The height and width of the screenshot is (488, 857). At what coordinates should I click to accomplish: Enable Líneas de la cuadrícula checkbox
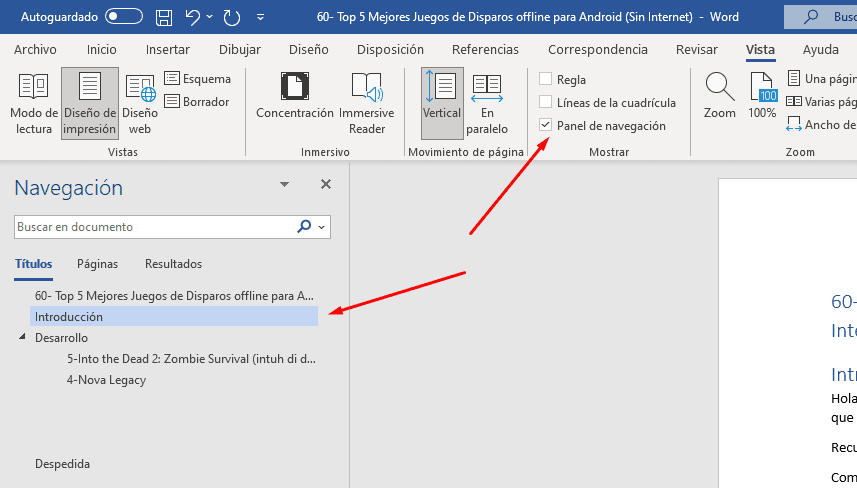(x=545, y=102)
